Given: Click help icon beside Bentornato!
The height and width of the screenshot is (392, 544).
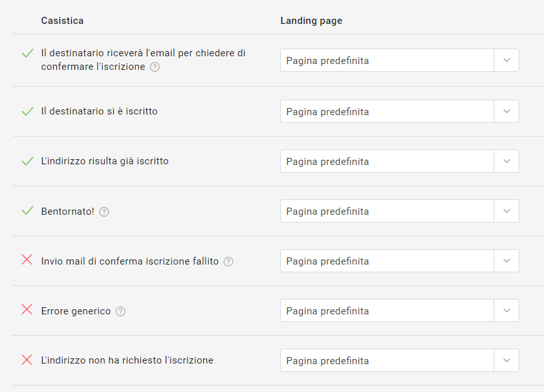Looking at the screenshot, I should click(104, 212).
